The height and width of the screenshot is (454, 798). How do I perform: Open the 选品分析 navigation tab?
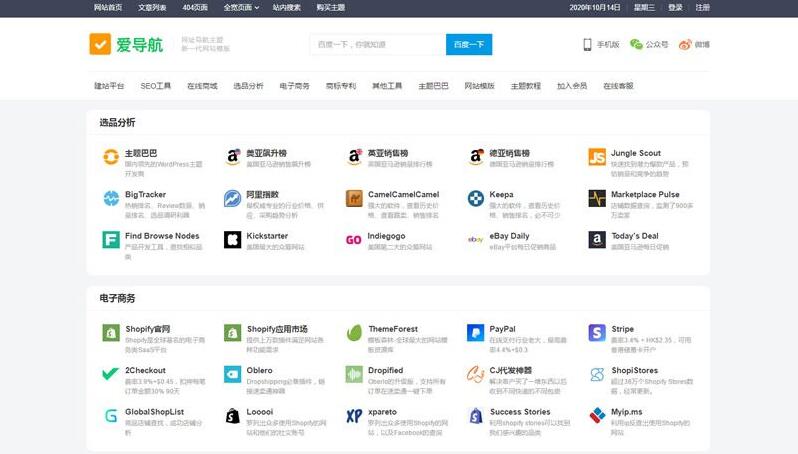pyautogui.click(x=248, y=86)
